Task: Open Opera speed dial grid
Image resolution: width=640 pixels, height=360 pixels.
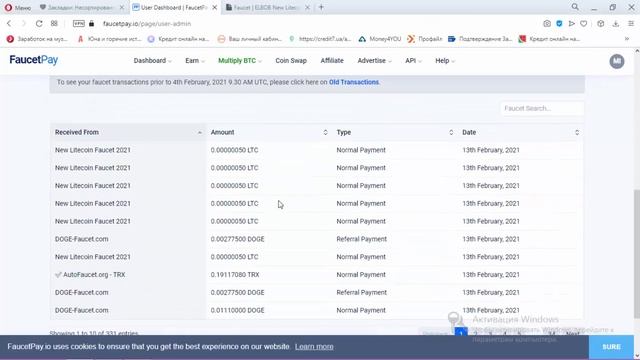Action: tap(54, 24)
